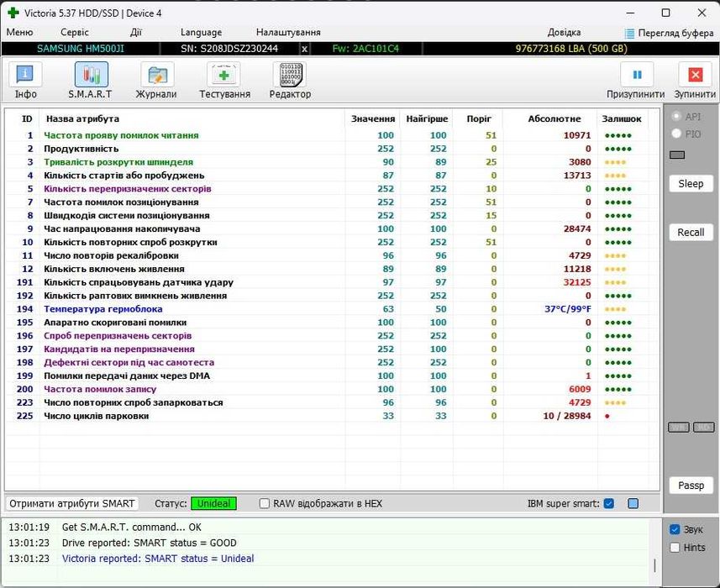Click the green Unideal status indicator

coord(213,503)
